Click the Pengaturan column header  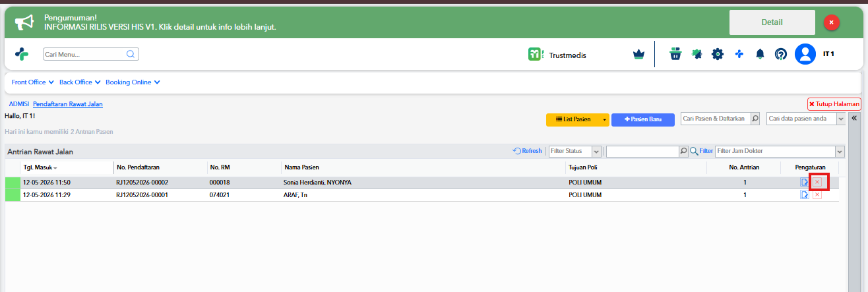[810, 167]
